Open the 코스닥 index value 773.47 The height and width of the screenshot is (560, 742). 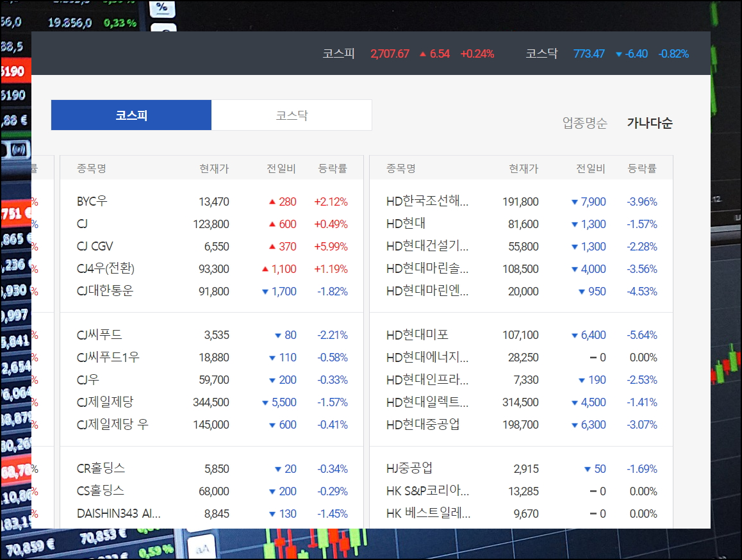(589, 54)
